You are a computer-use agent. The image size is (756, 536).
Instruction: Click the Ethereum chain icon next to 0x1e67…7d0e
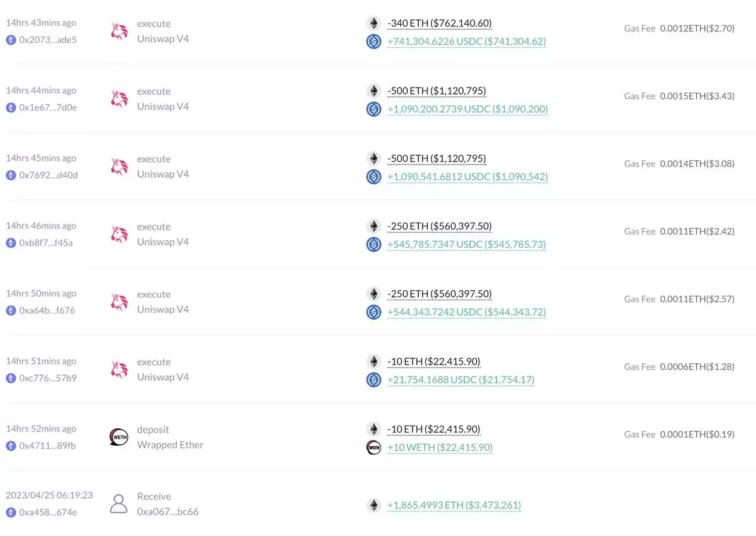coord(11,107)
